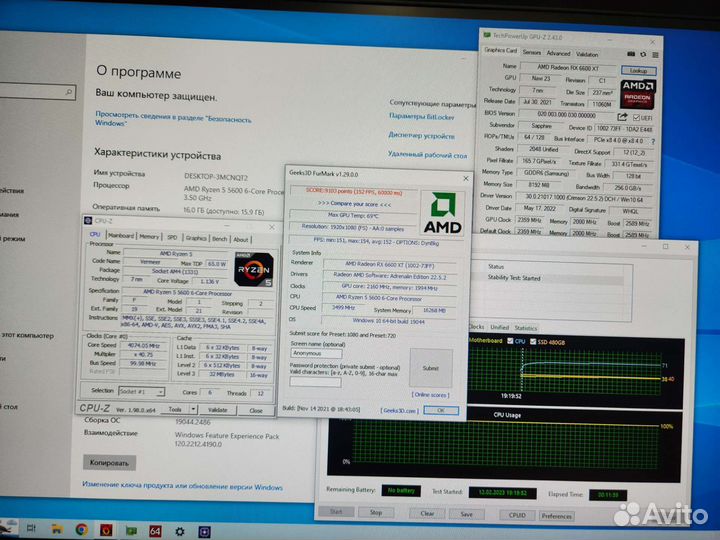Switch to the Advanced tab in GPU-Z

(x=558, y=53)
